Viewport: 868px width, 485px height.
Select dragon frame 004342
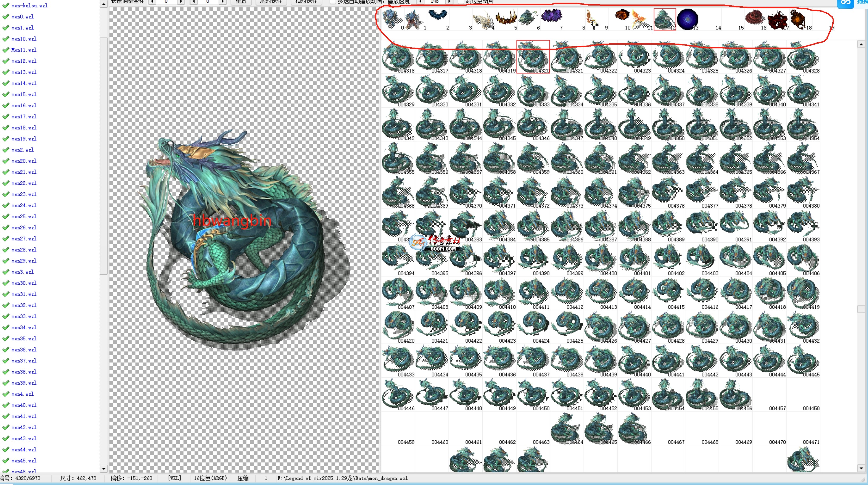tap(398, 124)
